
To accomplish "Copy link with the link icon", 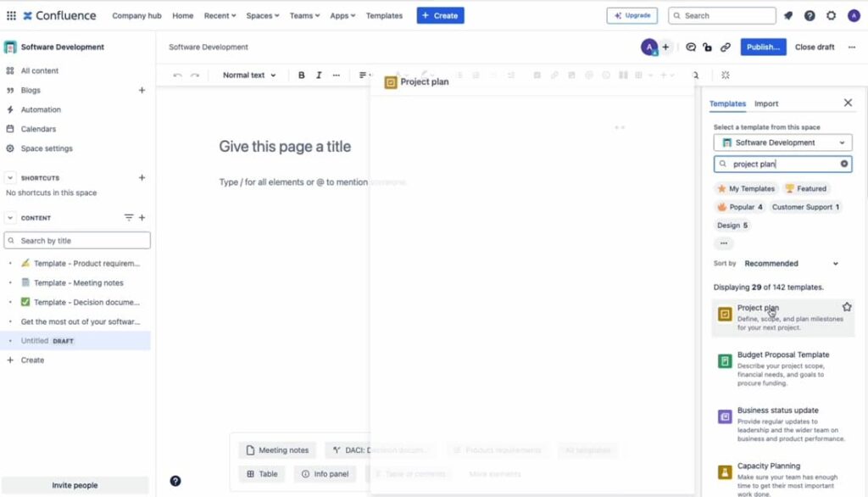I will (x=726, y=47).
